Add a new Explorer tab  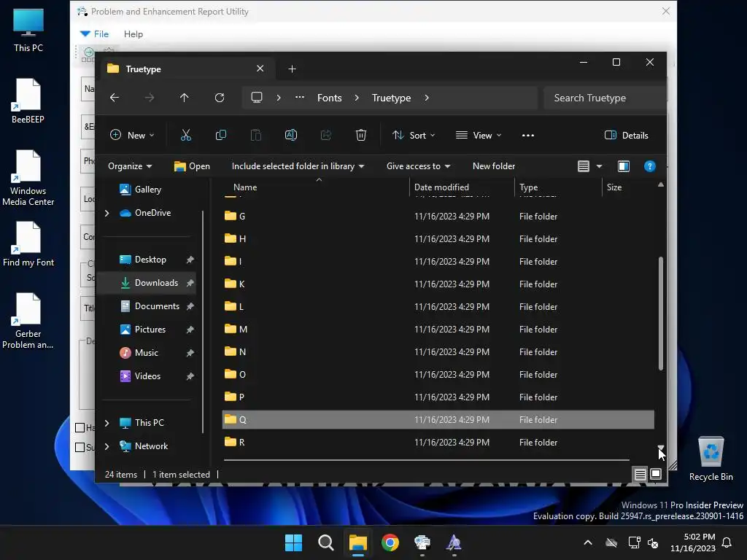(292, 69)
